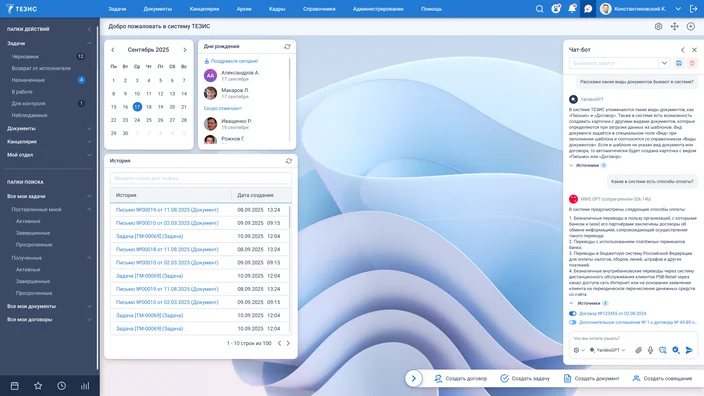The image size is (704, 396).
Task: Click Создать задачу button
Action: tap(525, 378)
